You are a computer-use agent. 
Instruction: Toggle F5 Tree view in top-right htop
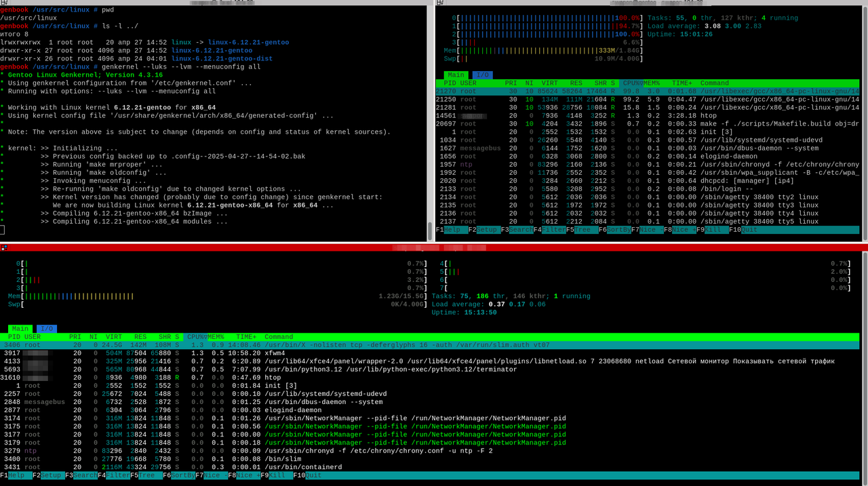[x=582, y=230]
